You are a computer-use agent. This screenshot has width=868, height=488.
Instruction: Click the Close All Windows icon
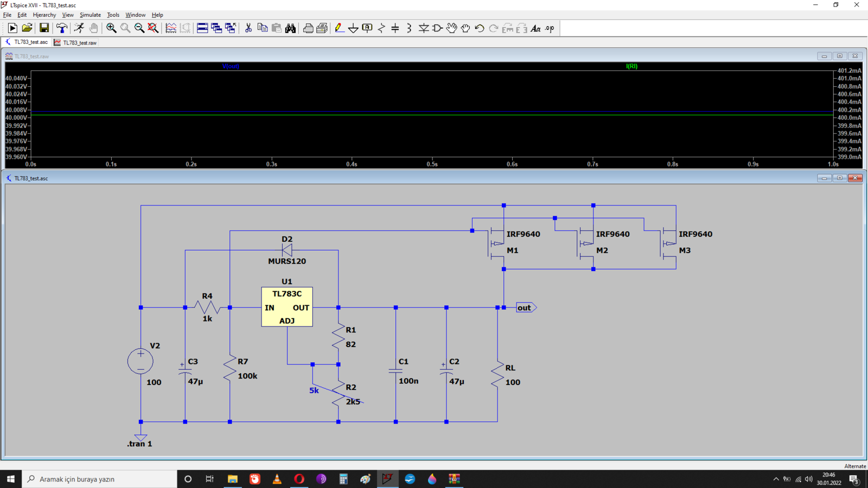[x=231, y=28]
